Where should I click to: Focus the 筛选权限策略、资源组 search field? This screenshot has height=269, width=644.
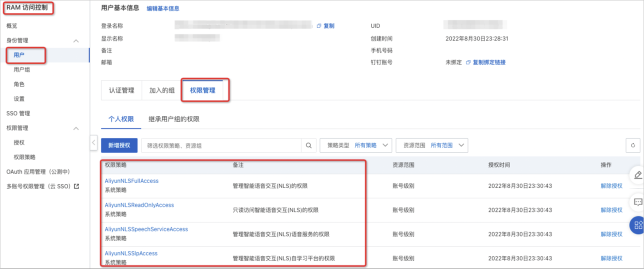pyautogui.click(x=221, y=145)
